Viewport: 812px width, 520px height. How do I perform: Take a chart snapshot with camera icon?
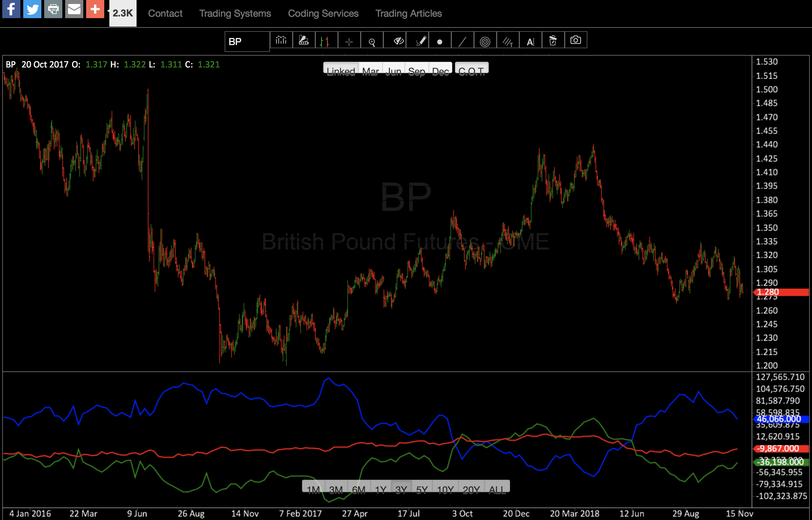pos(575,41)
